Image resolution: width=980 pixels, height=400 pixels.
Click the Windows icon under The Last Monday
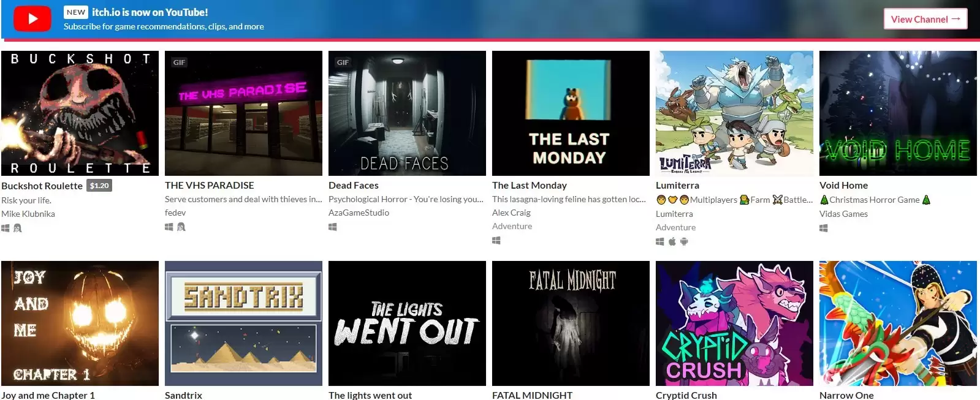tap(496, 240)
